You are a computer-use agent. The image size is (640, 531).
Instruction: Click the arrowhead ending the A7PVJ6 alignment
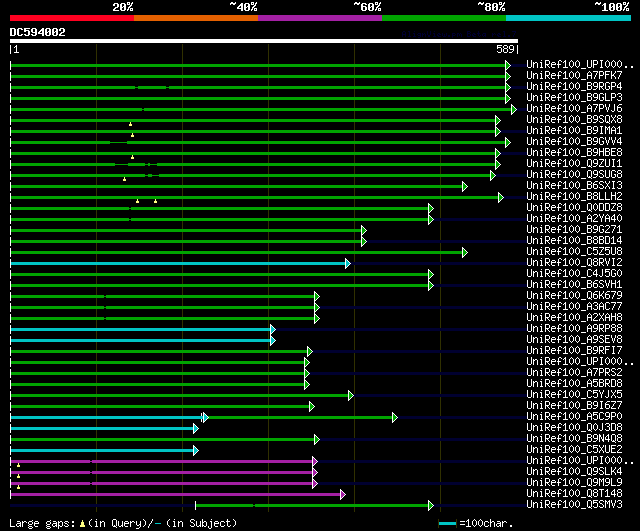click(x=514, y=109)
